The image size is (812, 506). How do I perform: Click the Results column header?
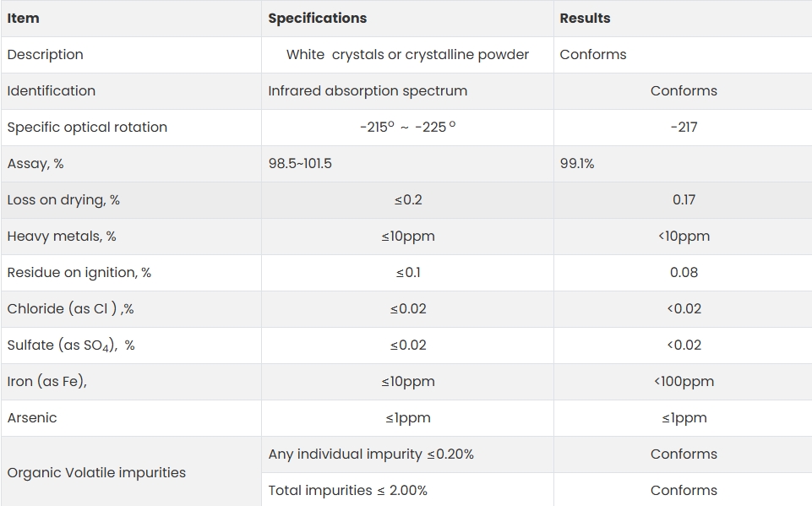click(585, 18)
